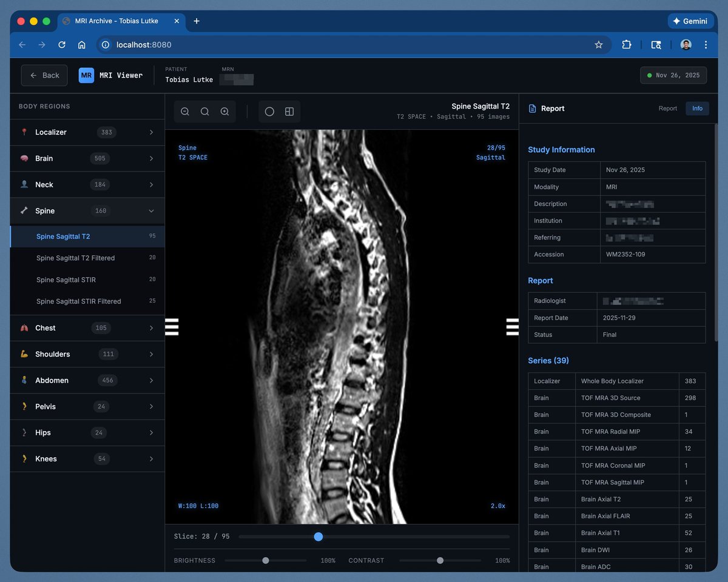Switch to the Info tab in the Report panel
Screen dimensions: 728x582
click(x=697, y=109)
